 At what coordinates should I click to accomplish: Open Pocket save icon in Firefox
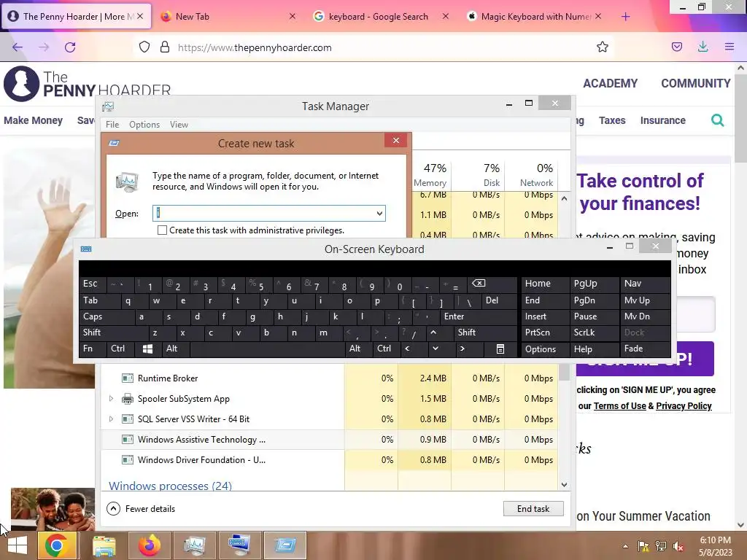pos(676,47)
